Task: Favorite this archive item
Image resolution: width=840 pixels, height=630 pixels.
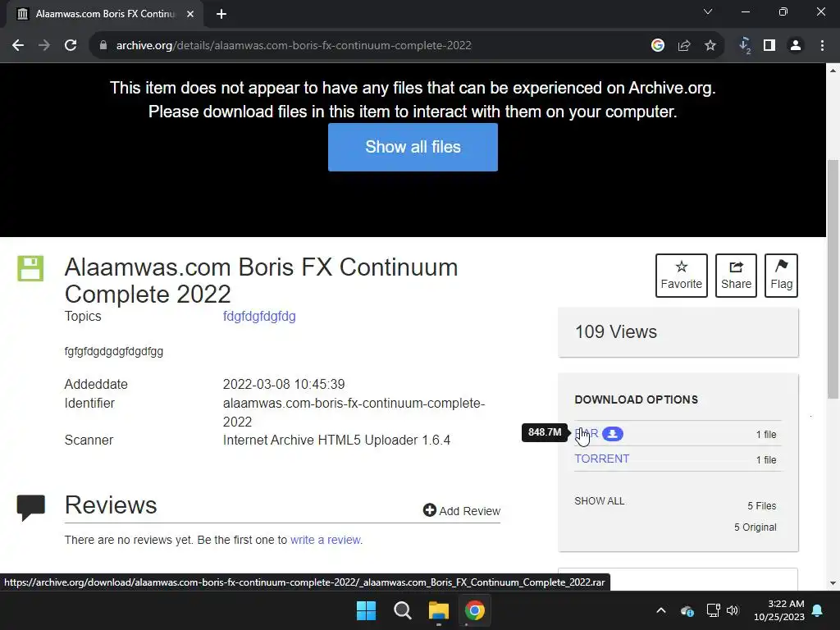Action: coord(682,276)
